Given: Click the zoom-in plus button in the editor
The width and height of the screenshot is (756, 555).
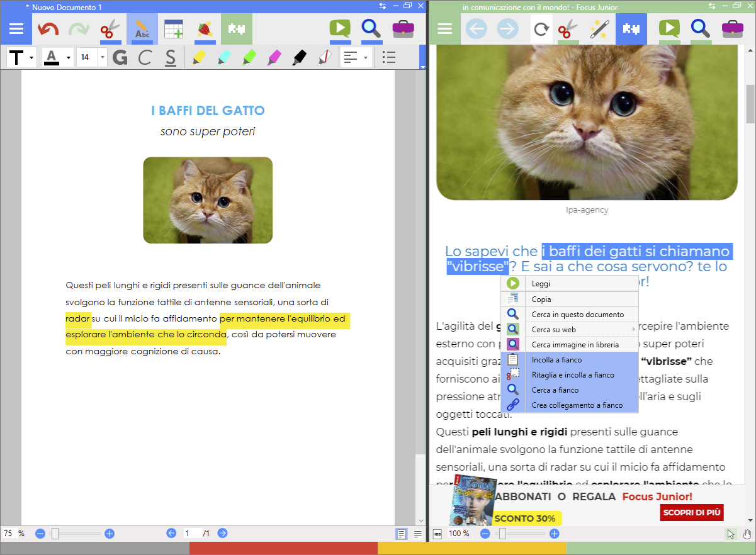Looking at the screenshot, I should [110, 534].
